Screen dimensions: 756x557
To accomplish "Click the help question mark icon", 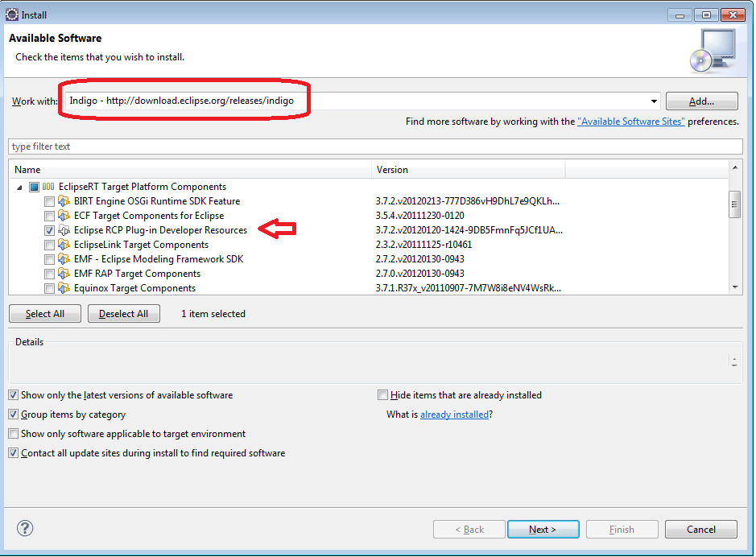I will [25, 528].
